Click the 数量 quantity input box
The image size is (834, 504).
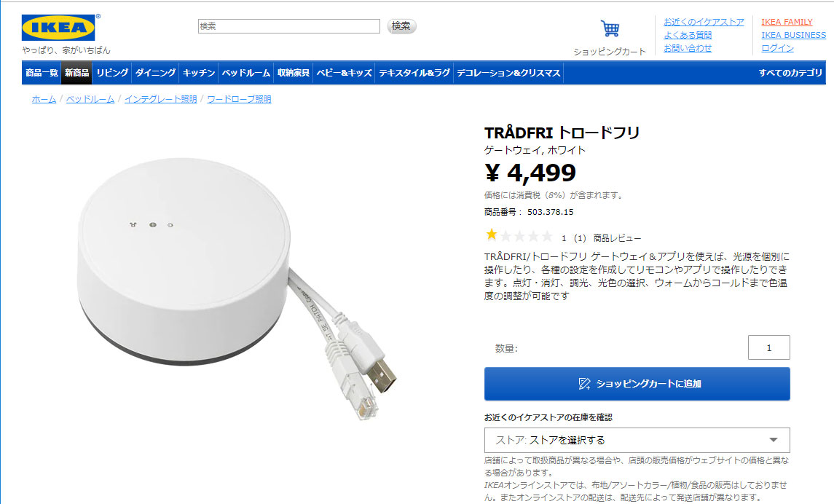click(768, 347)
